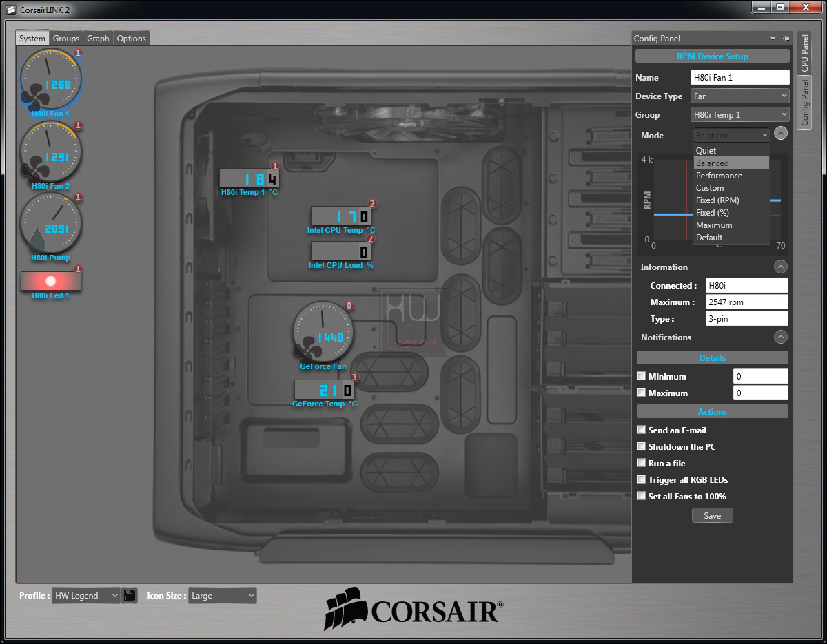Choose Default mode from list
This screenshot has width=827, height=644.
coord(731,238)
